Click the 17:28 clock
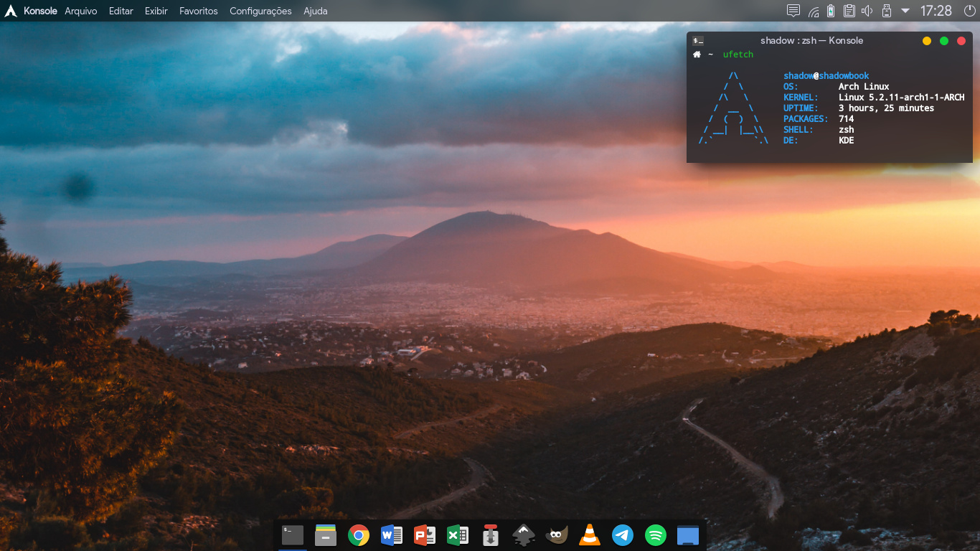Viewport: 980px width, 551px height. point(936,11)
